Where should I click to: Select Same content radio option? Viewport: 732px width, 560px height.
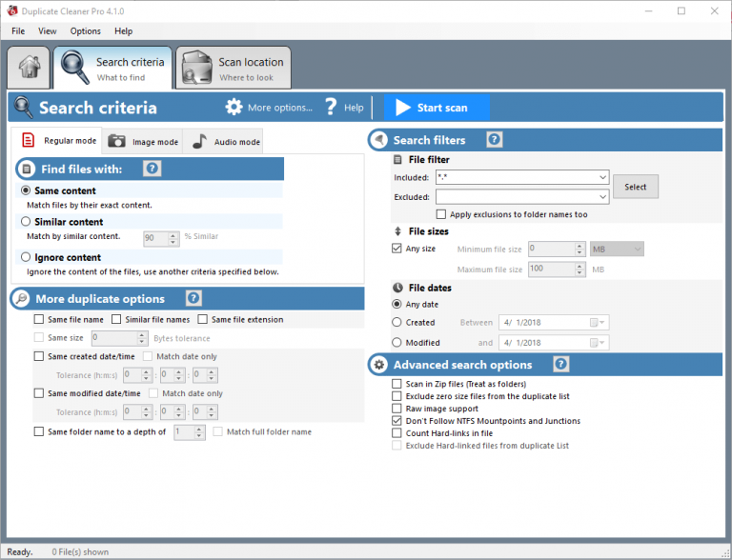pos(26,190)
